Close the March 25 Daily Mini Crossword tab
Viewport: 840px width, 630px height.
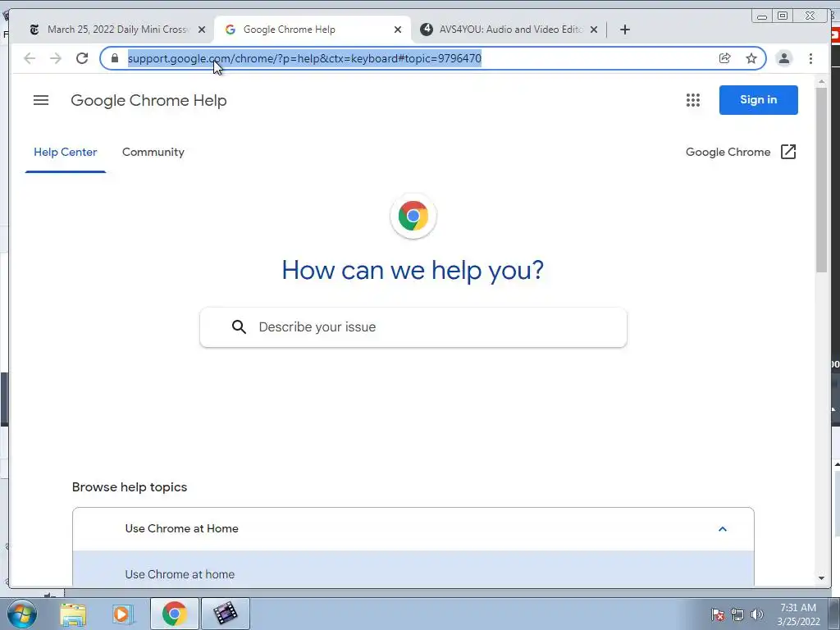point(202,30)
